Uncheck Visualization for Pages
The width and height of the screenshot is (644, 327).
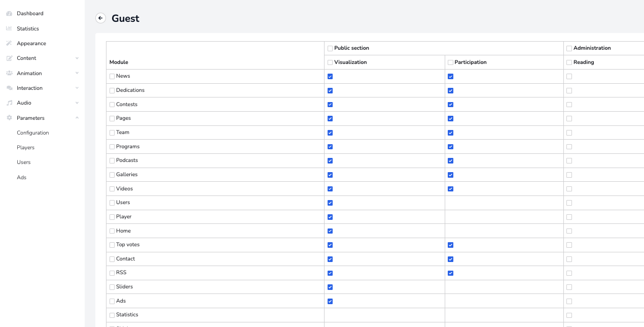coord(330,119)
